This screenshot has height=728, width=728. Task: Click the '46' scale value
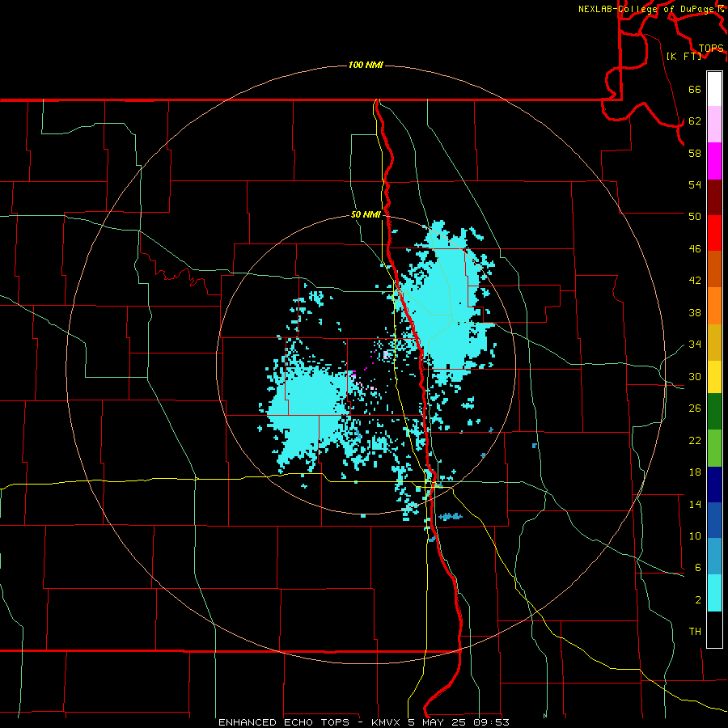click(x=695, y=249)
